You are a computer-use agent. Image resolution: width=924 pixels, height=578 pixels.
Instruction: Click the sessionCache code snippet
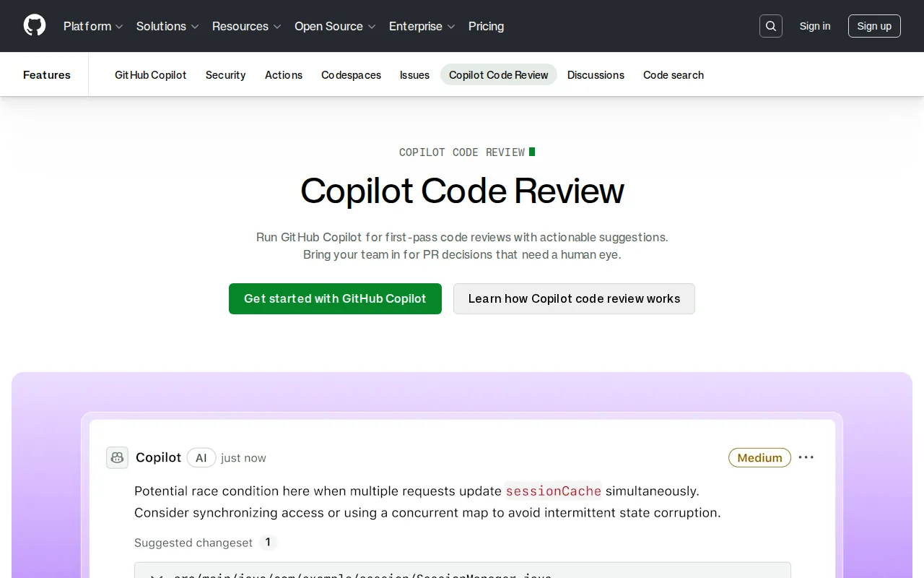[x=554, y=491]
